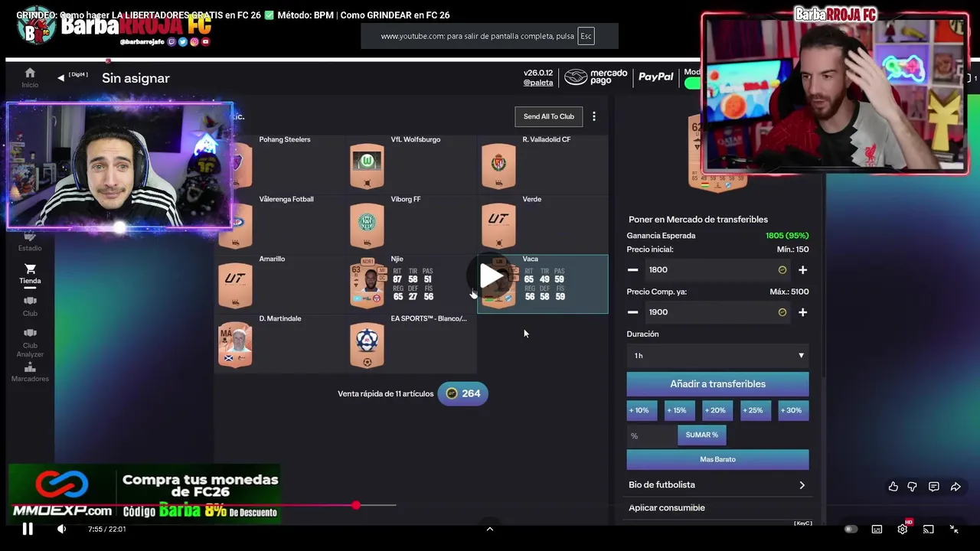Quick sell 11 items for 264

coord(462,394)
